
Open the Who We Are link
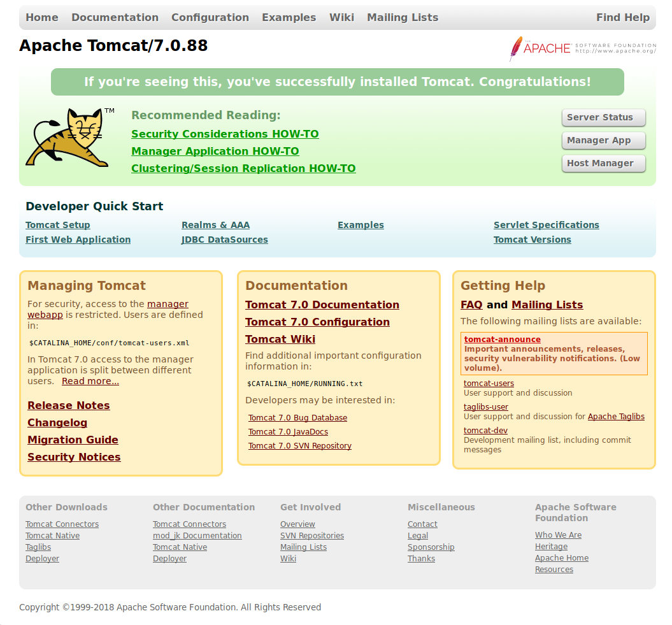(559, 535)
